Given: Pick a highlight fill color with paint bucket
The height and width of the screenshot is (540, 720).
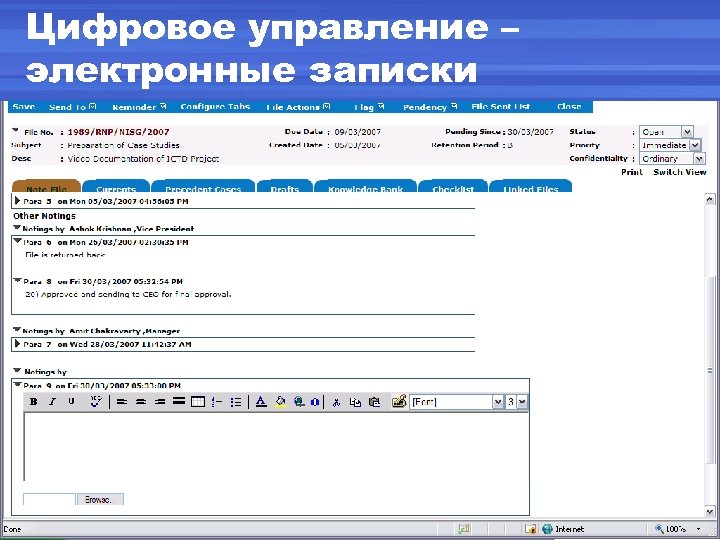Looking at the screenshot, I should pos(280,402).
